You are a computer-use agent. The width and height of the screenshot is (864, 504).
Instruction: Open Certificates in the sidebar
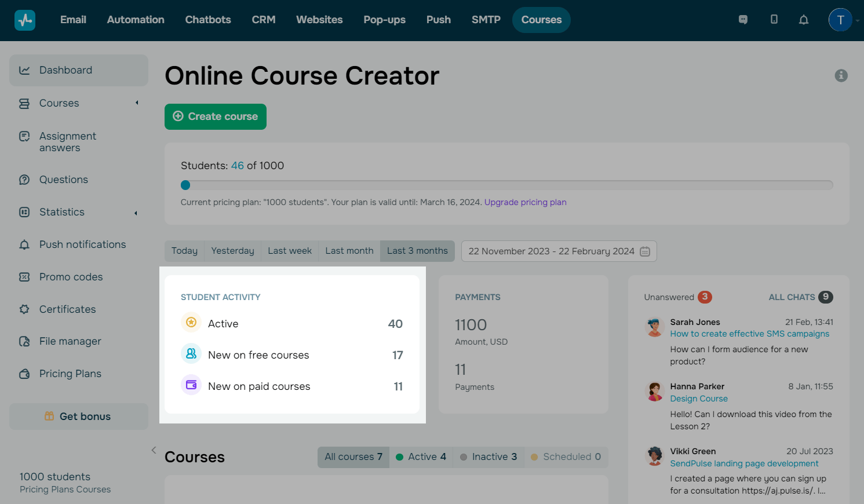67,309
